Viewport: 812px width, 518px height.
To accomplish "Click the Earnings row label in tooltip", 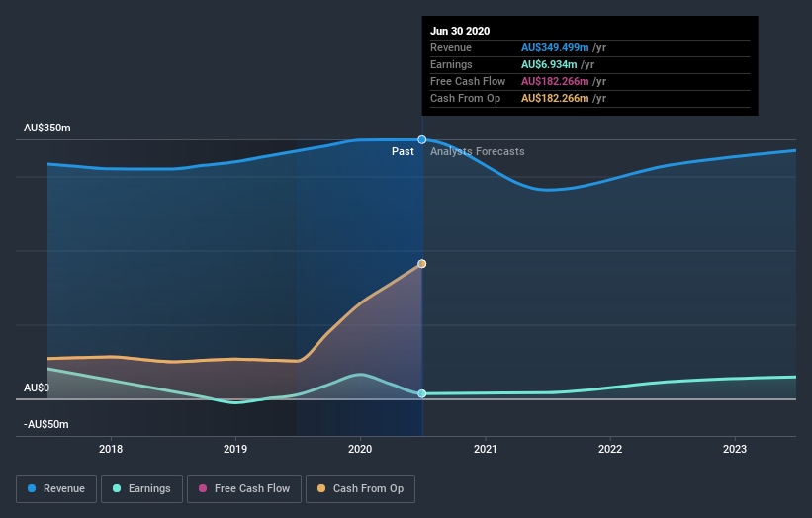I will pyautogui.click(x=452, y=64).
